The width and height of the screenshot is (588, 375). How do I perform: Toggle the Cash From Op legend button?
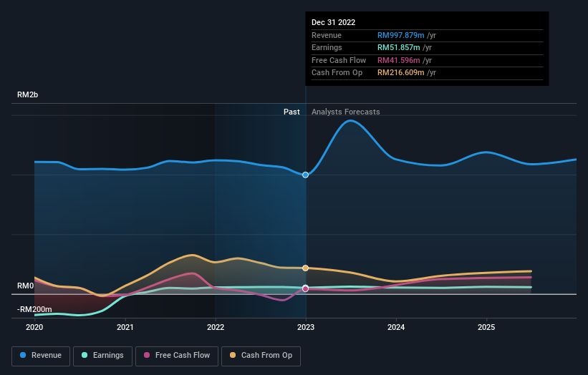[261, 356]
